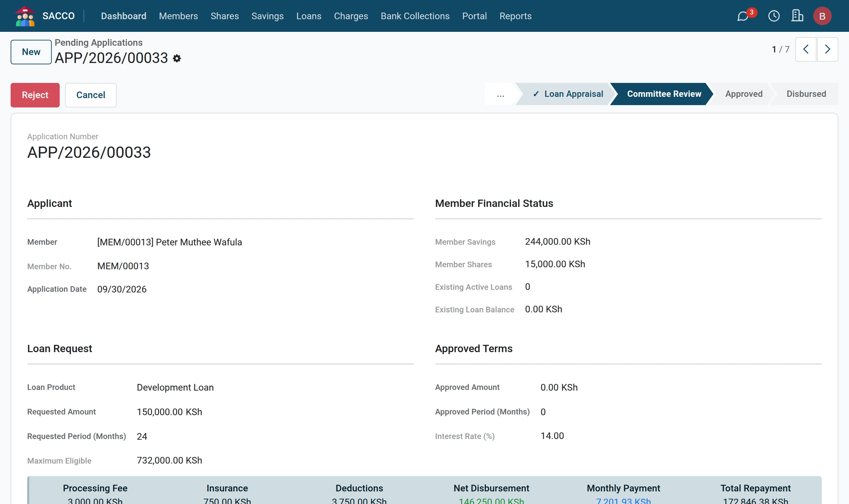This screenshot has height=504, width=849.
Task: Click the 1 / 7 record pager counter
Action: 780,50
